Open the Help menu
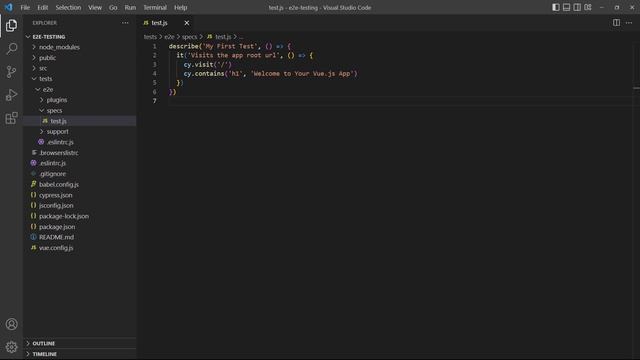The image size is (640, 360). [x=180, y=7]
